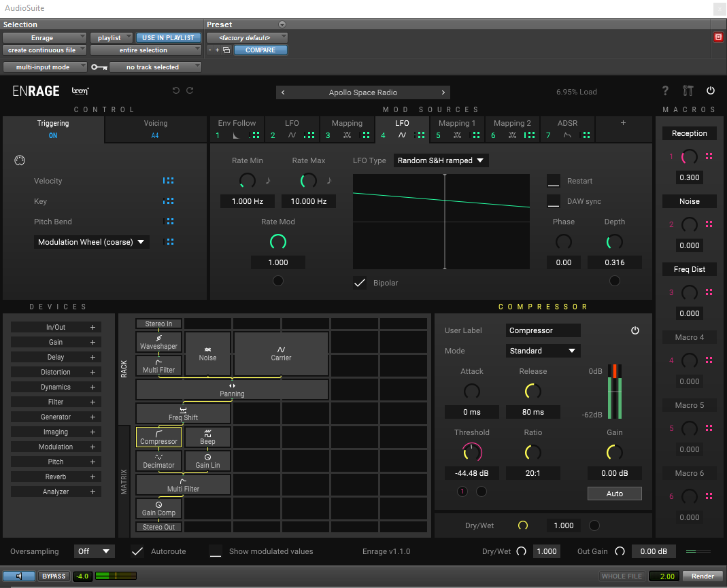Click the Compressor device power icon
Image resolution: width=727 pixels, height=588 pixels.
(x=635, y=330)
